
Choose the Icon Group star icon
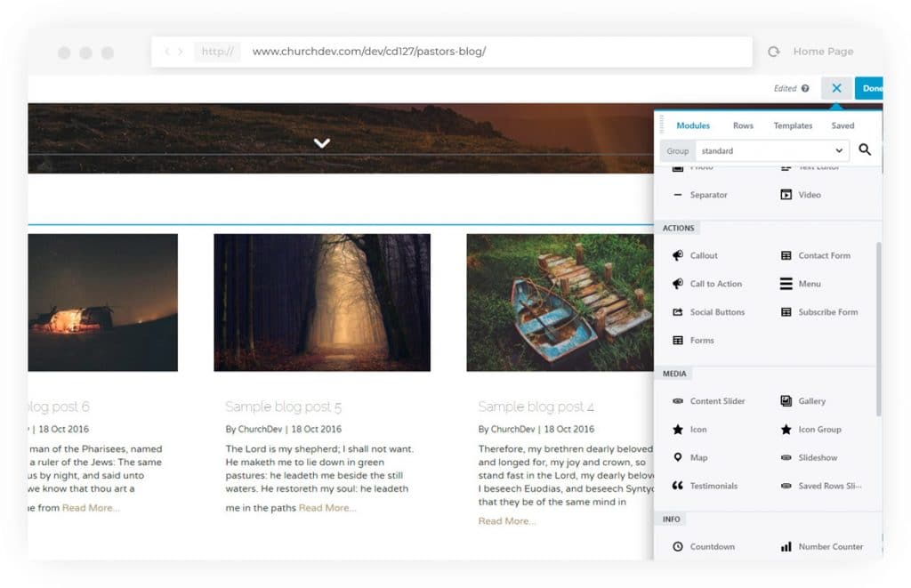(786, 430)
